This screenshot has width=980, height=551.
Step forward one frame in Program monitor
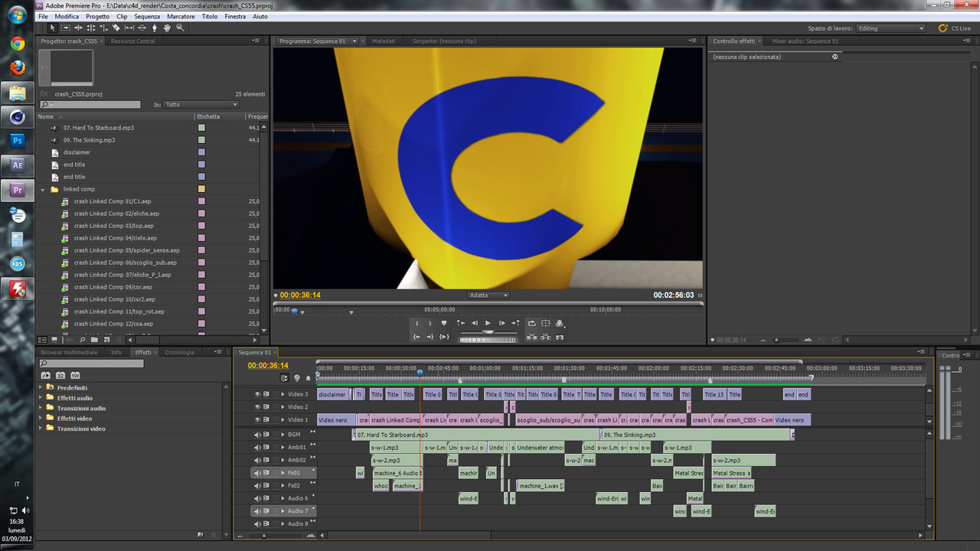(x=501, y=323)
